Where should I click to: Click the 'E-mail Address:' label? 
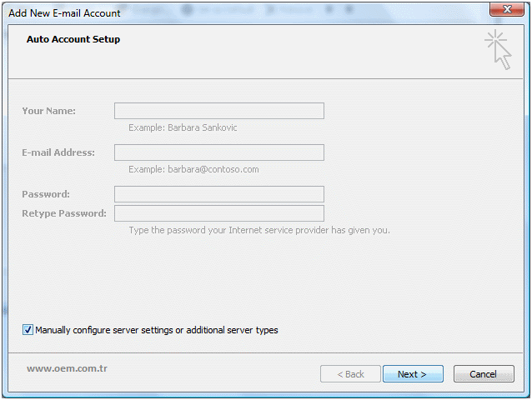tap(58, 152)
